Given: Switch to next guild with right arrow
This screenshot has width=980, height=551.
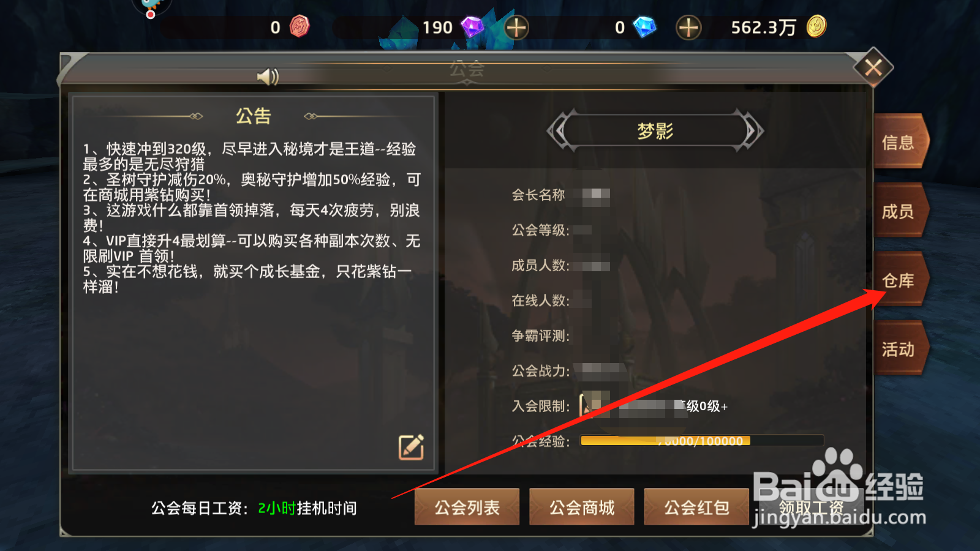Looking at the screenshot, I should pyautogui.click(x=751, y=130).
